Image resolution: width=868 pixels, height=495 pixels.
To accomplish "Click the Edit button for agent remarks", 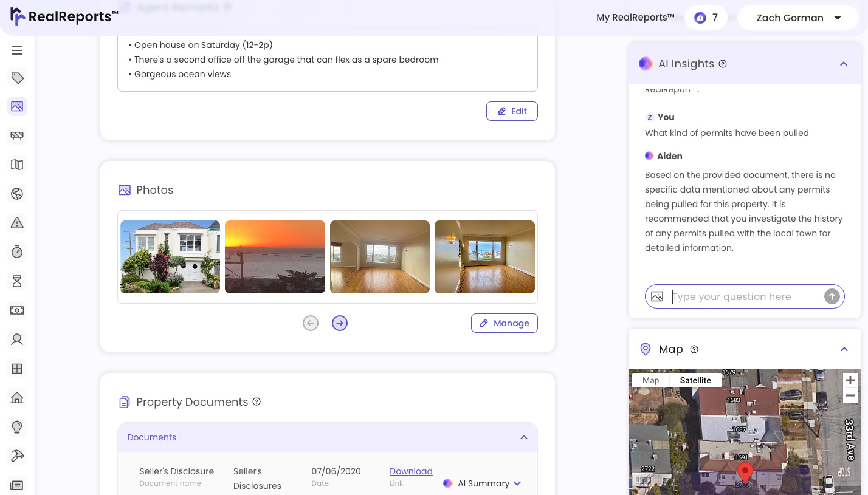I will (x=512, y=111).
